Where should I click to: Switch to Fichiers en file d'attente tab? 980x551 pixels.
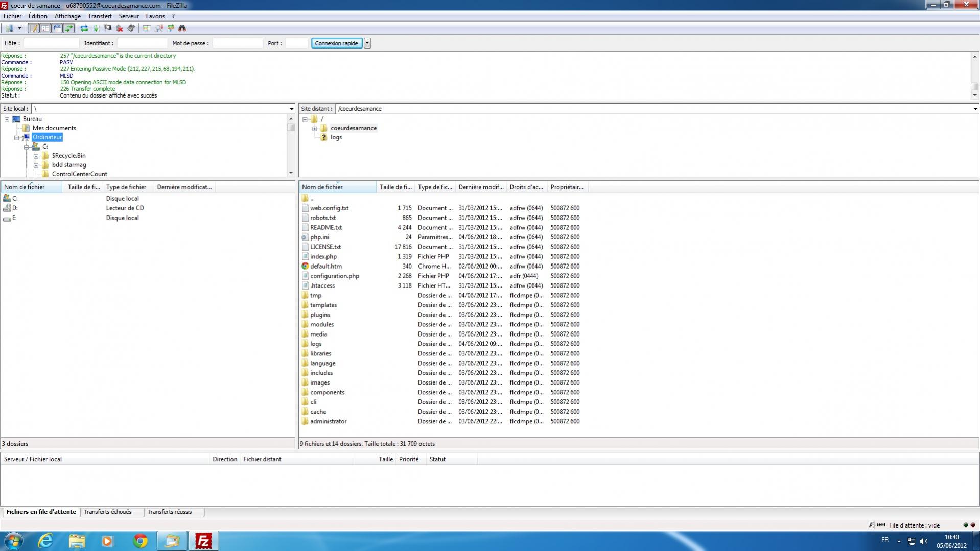click(x=41, y=512)
